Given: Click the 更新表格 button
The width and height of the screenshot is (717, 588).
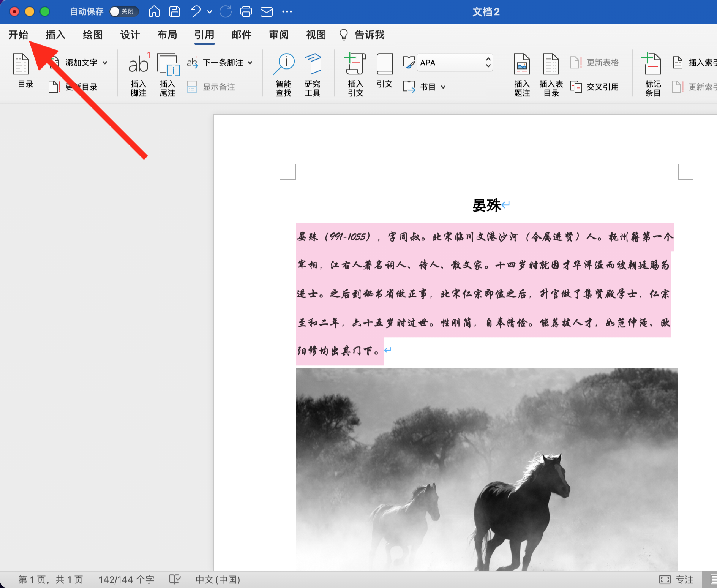Looking at the screenshot, I should click(x=594, y=63).
